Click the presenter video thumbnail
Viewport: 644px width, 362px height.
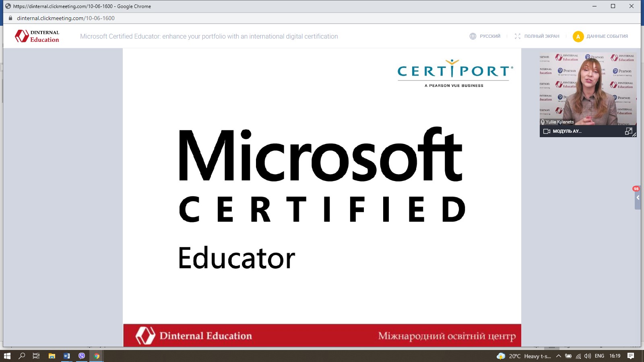click(x=588, y=88)
